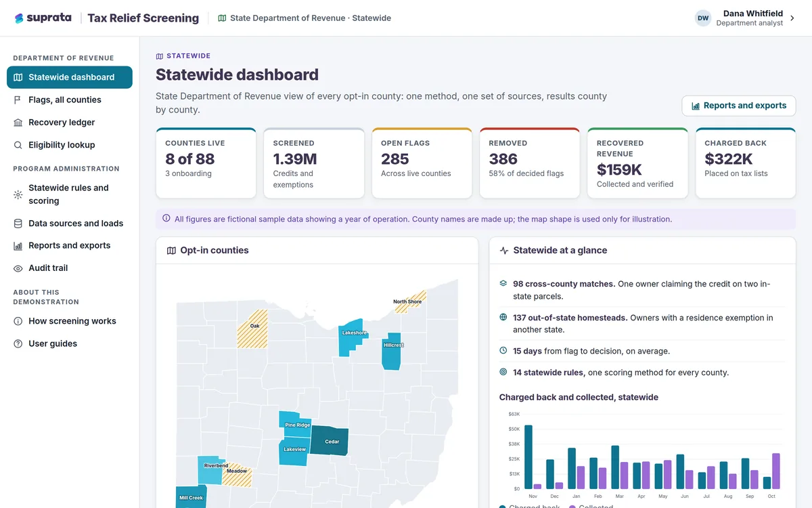Image resolution: width=812 pixels, height=508 pixels.
Task: Click the map icon beside State Department of Revenue
Action: click(x=222, y=18)
